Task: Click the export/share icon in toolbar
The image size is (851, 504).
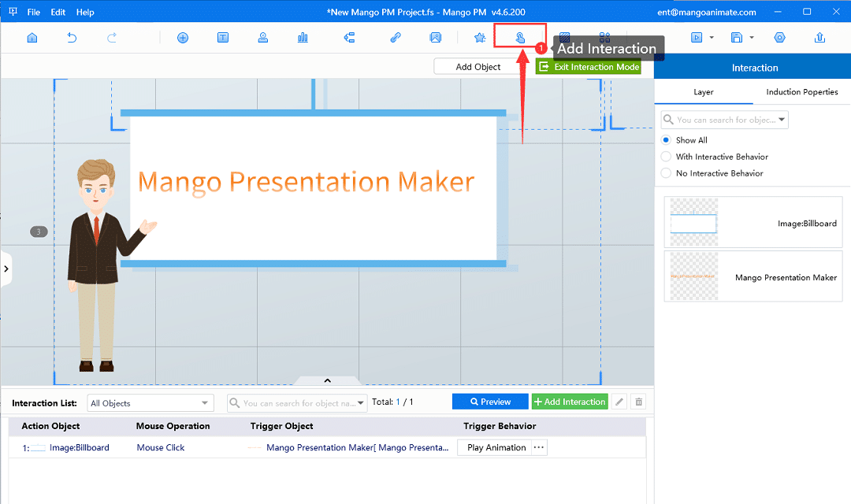Action: click(x=819, y=37)
